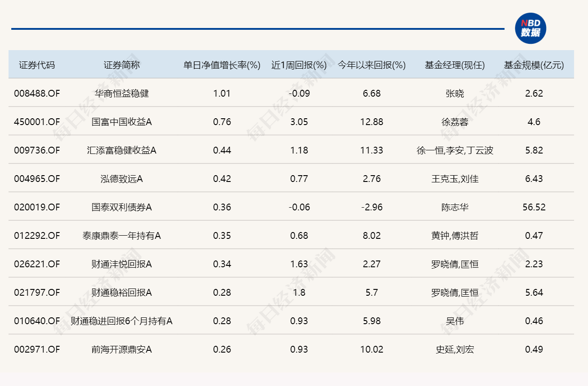The width and height of the screenshot is (588, 386).
Task: Select fund manager 吴伟
Action: tap(455, 321)
